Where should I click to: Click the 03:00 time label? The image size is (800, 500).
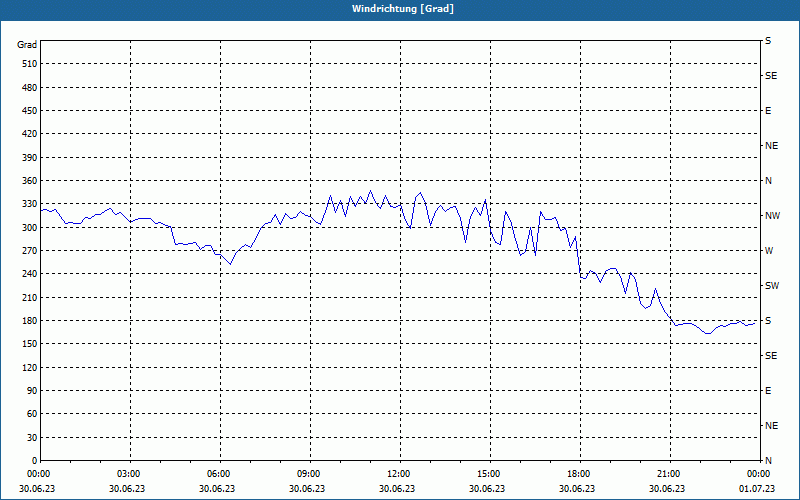coord(129,474)
